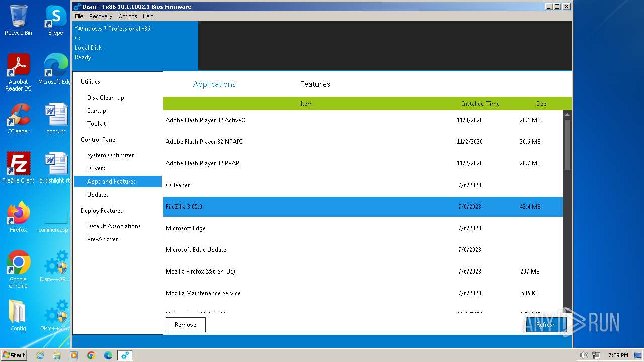Viewport: 644px width, 362px height.
Task: Open Microsoft Edge desktop shortcut
Action: [x=56, y=69]
